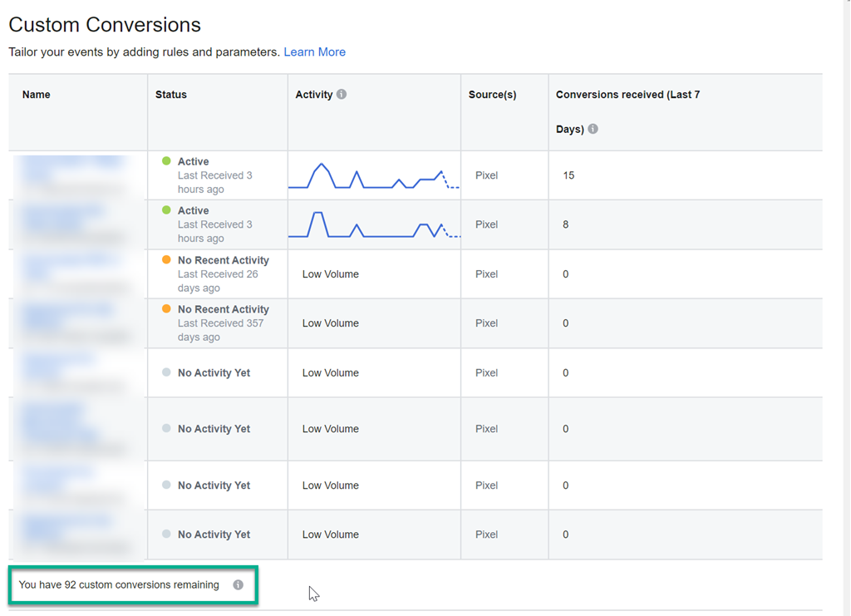
Task: Click the Conversions received column header
Action: tap(627, 95)
